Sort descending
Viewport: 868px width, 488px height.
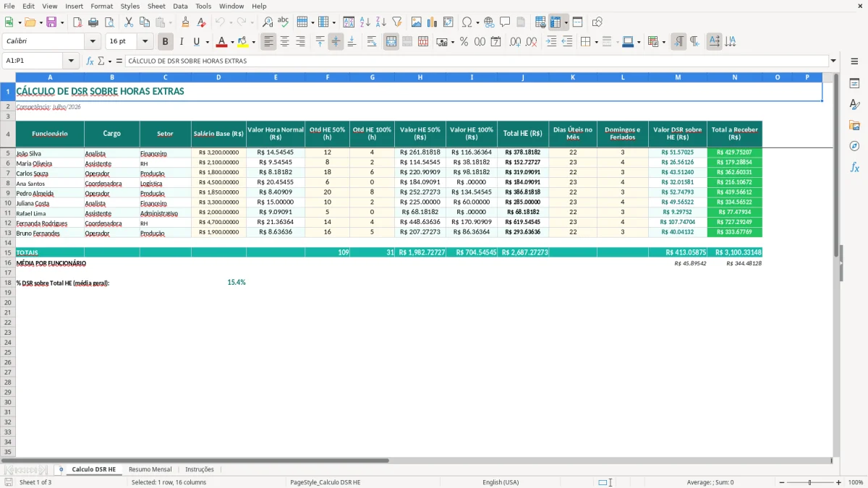pyautogui.click(x=381, y=22)
